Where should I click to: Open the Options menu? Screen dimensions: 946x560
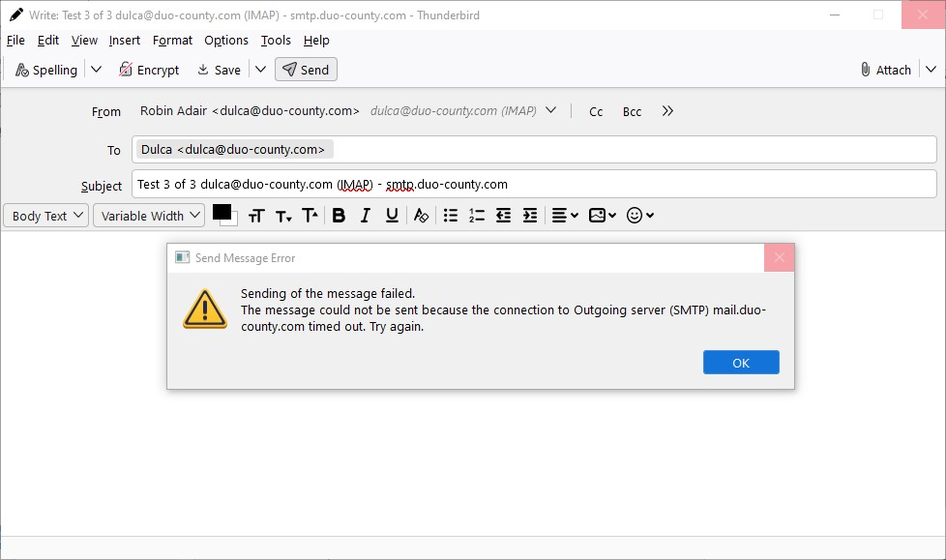coord(226,41)
